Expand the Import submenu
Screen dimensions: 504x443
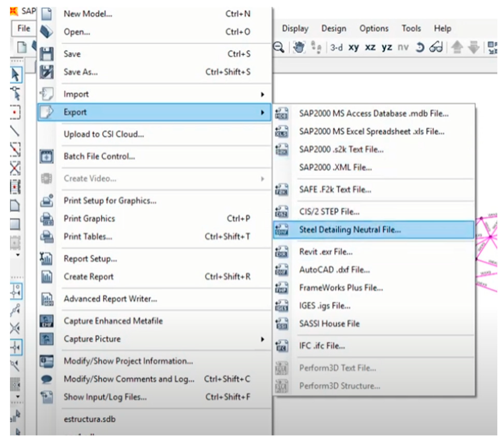262,94
